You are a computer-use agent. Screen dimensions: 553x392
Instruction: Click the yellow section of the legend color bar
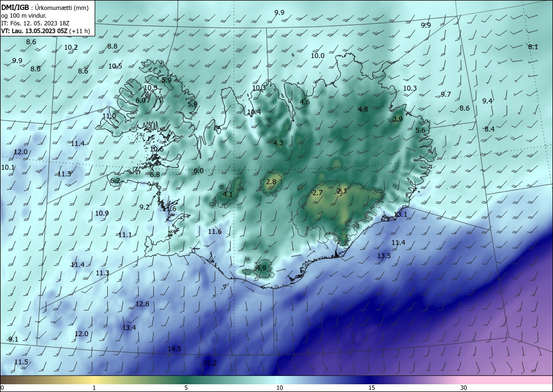pyautogui.click(x=94, y=380)
